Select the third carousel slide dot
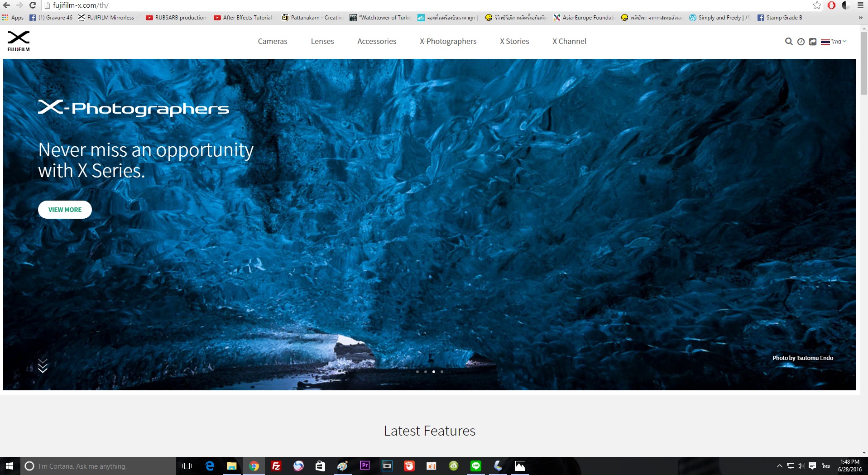Image resolution: width=868 pixels, height=475 pixels. pyautogui.click(x=434, y=372)
